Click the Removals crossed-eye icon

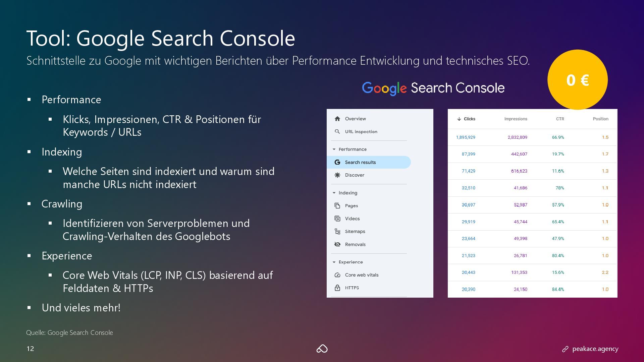[337, 244]
